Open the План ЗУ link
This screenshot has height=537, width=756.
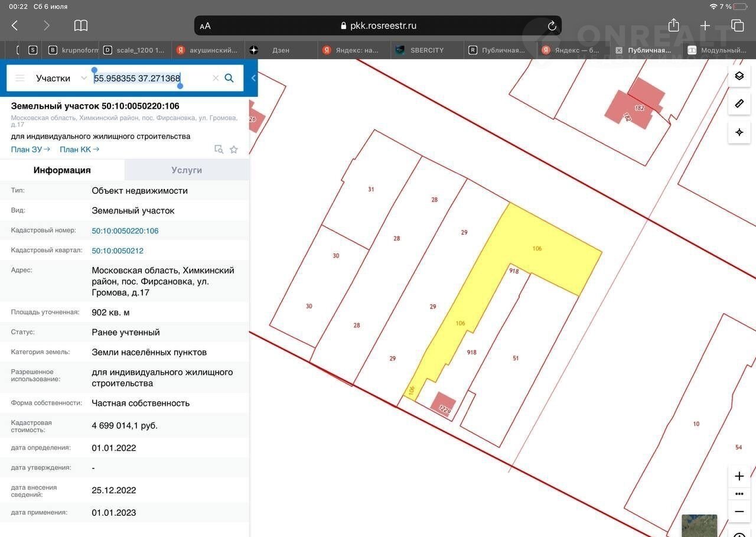tap(30, 149)
